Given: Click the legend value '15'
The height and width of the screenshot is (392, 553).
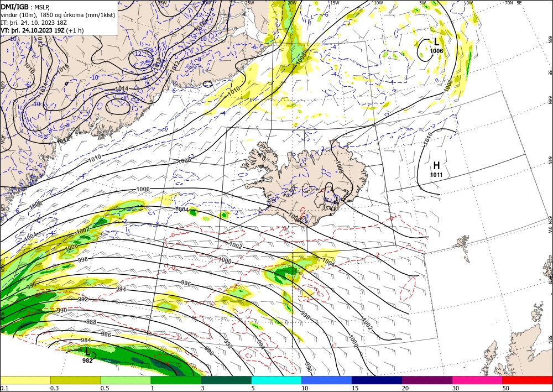Looking at the screenshot, I should click(x=355, y=389).
